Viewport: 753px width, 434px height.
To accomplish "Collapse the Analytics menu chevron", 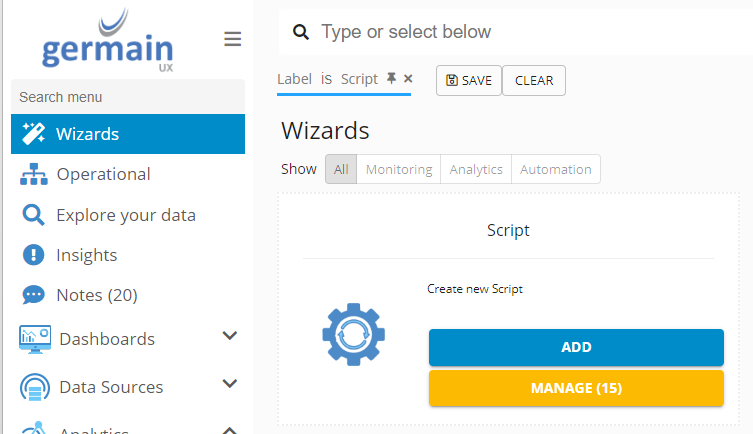I will pyautogui.click(x=229, y=430).
